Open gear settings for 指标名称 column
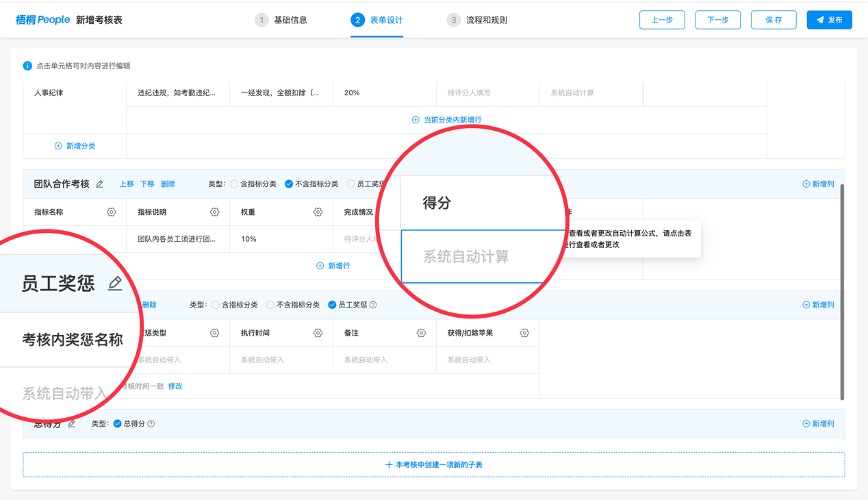This screenshot has height=500, width=868. (x=112, y=212)
